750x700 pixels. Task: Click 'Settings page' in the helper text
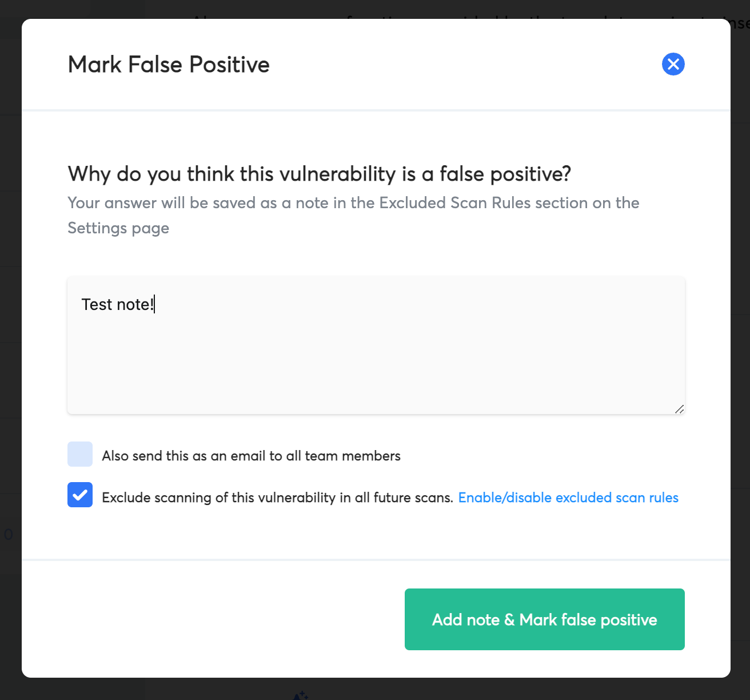[x=118, y=228]
